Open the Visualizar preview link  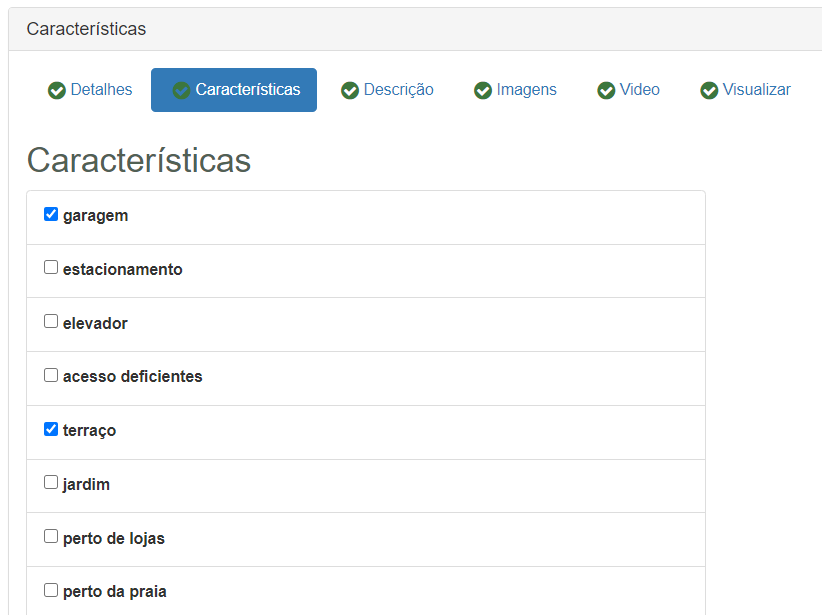[x=756, y=90]
